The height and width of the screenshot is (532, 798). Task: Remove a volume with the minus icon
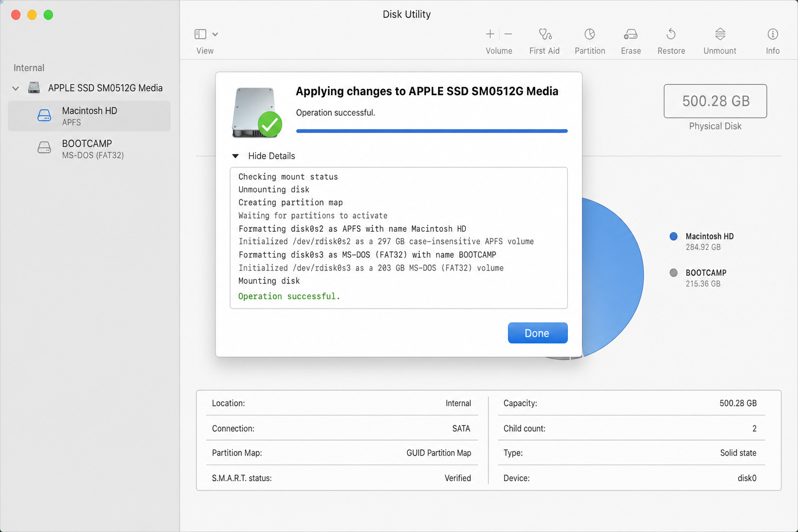click(x=508, y=34)
